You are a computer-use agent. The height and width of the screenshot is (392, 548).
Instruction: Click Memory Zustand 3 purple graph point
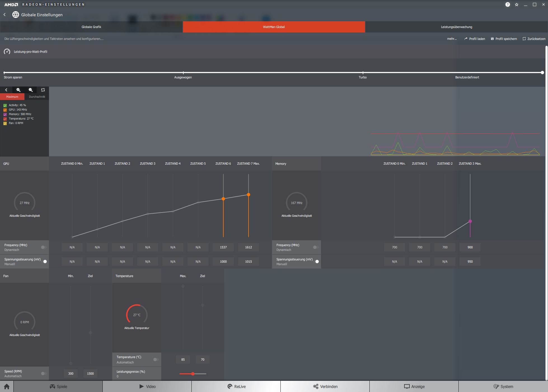click(470, 221)
